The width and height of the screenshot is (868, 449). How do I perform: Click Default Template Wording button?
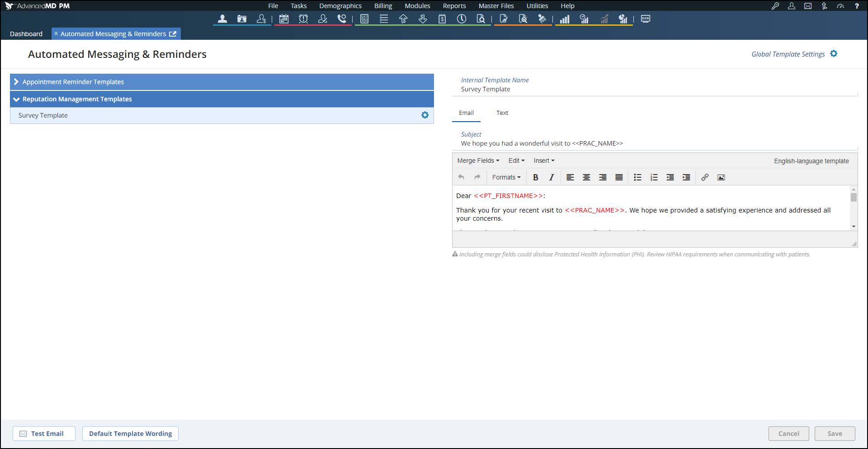pyautogui.click(x=130, y=434)
